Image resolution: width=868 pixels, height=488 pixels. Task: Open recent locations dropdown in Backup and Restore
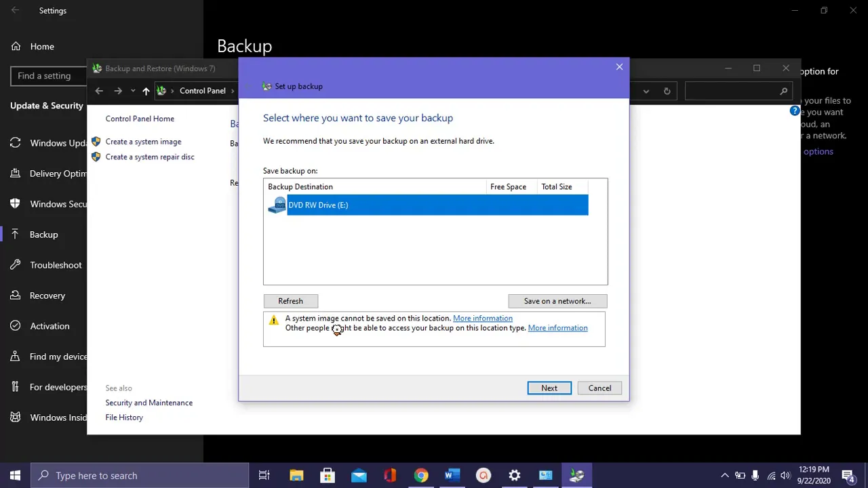point(133,91)
